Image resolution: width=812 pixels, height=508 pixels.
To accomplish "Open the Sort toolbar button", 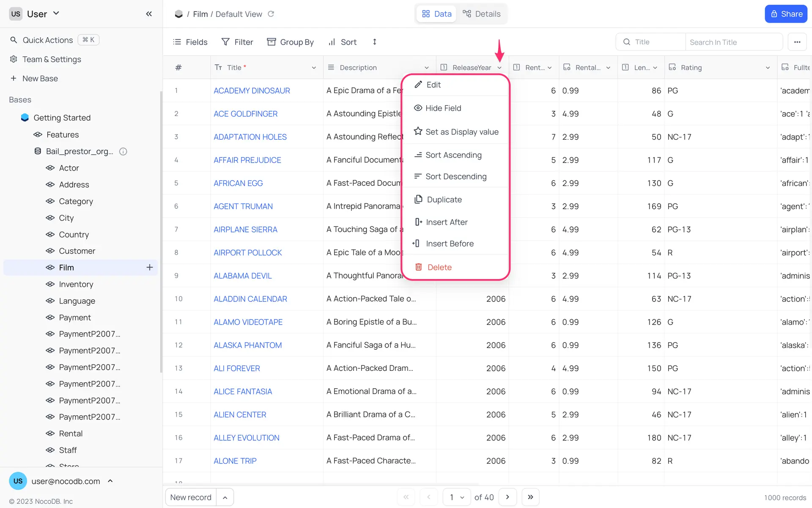I will click(x=343, y=42).
